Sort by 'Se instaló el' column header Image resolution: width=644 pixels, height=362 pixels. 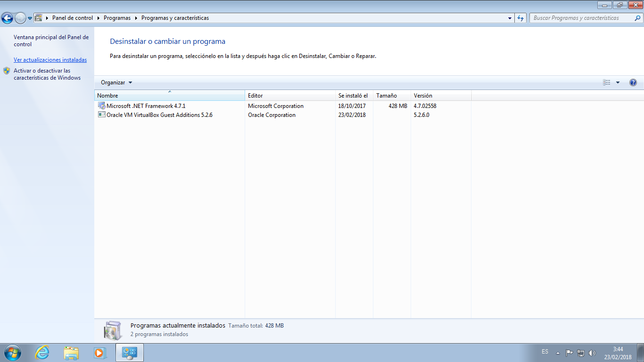click(x=354, y=96)
